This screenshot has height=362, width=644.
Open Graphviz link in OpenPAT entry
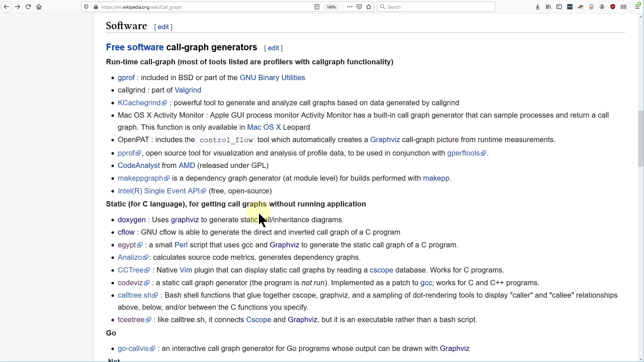coord(385,140)
